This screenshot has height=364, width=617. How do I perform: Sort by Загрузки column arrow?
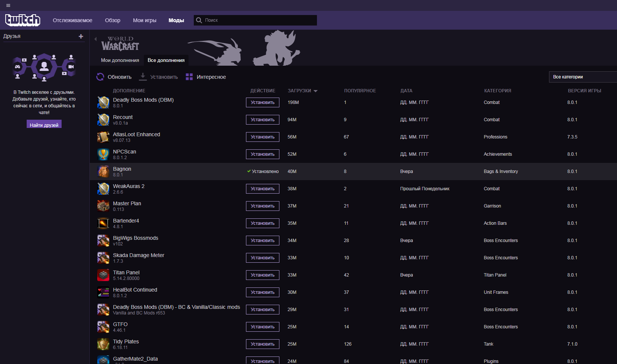point(315,91)
